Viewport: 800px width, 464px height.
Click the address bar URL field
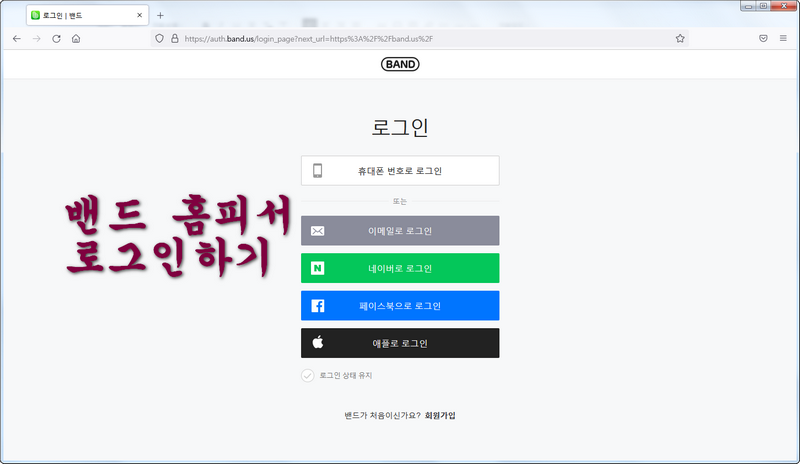pos(418,39)
